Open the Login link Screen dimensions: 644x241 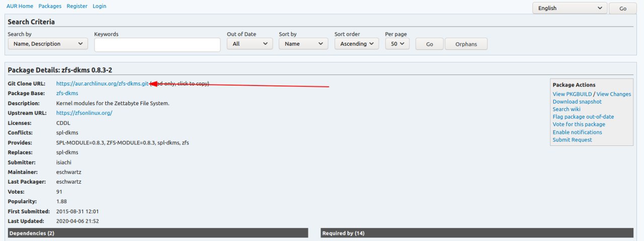(100, 6)
